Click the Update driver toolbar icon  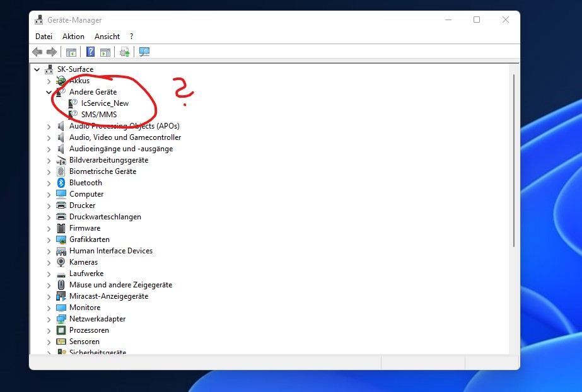(125, 52)
